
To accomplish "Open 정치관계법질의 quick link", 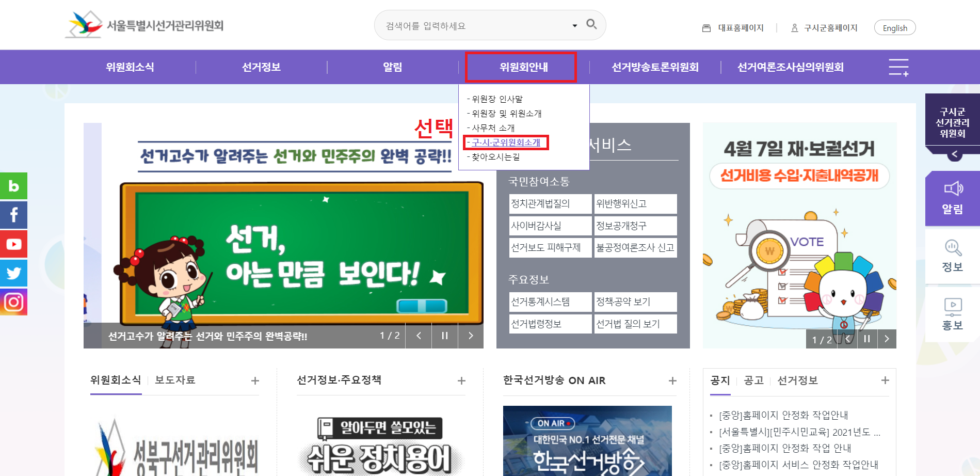I will click(550, 204).
